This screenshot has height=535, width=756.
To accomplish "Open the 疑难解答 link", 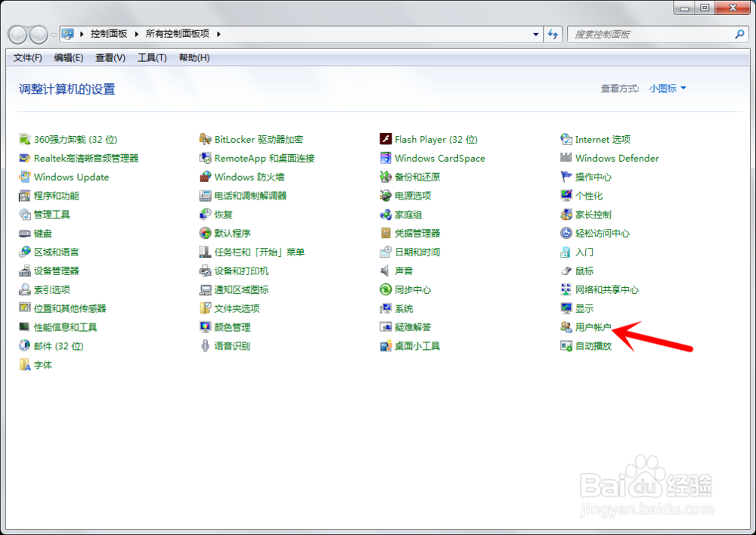I will pyautogui.click(x=413, y=327).
